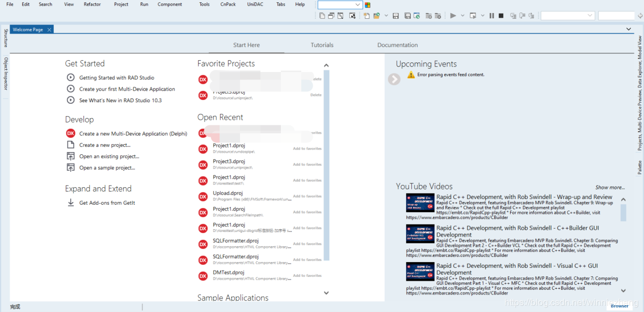Click Open an existing project link
This screenshot has height=312, width=644.
tap(110, 157)
